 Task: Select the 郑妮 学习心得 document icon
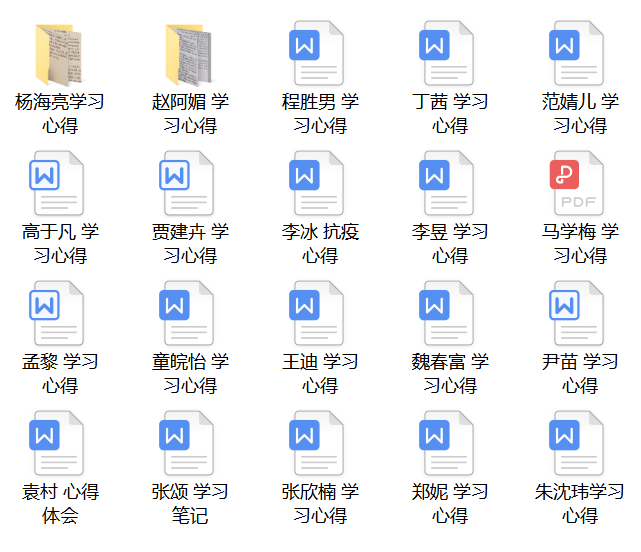[x=446, y=443]
